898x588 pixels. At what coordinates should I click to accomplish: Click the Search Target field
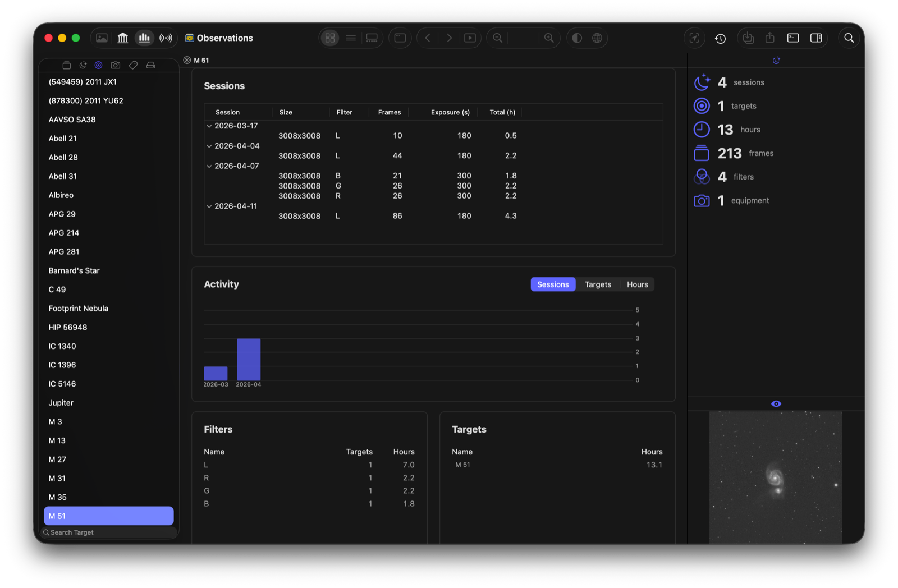point(109,532)
